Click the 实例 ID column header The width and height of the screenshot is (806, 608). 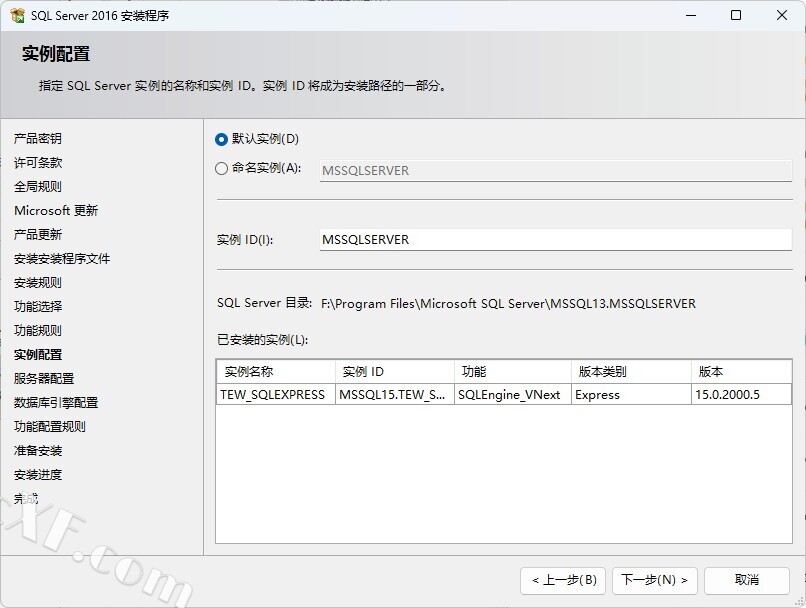(395, 372)
